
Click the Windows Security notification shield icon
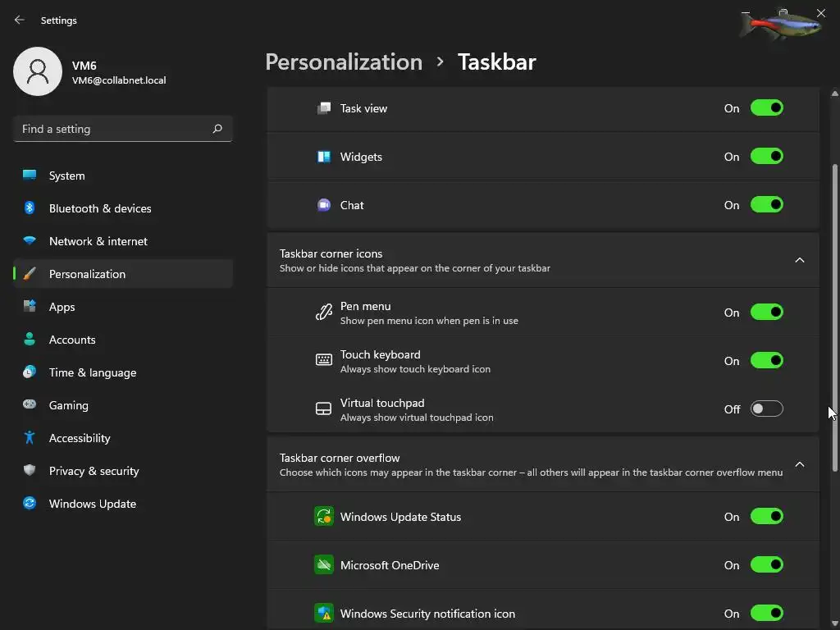(324, 614)
